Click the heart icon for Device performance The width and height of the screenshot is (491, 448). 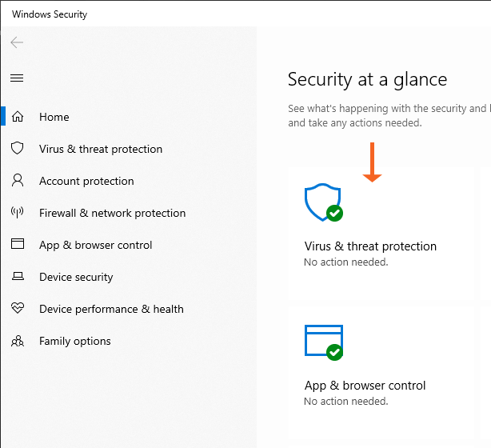(18, 309)
